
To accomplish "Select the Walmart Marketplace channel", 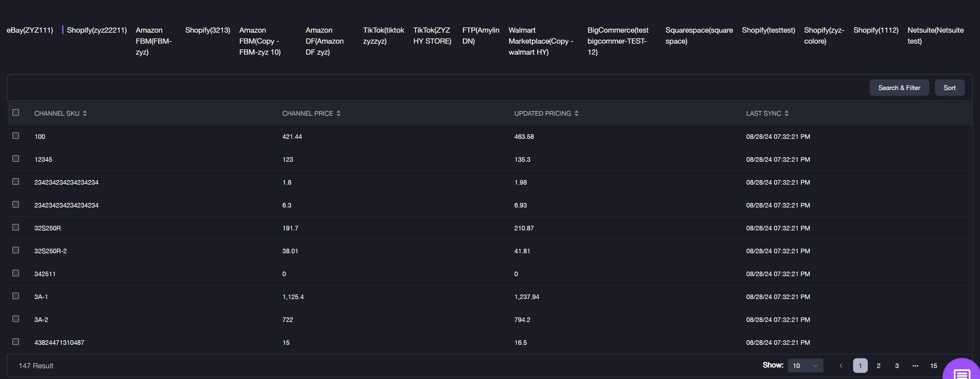I will [540, 41].
